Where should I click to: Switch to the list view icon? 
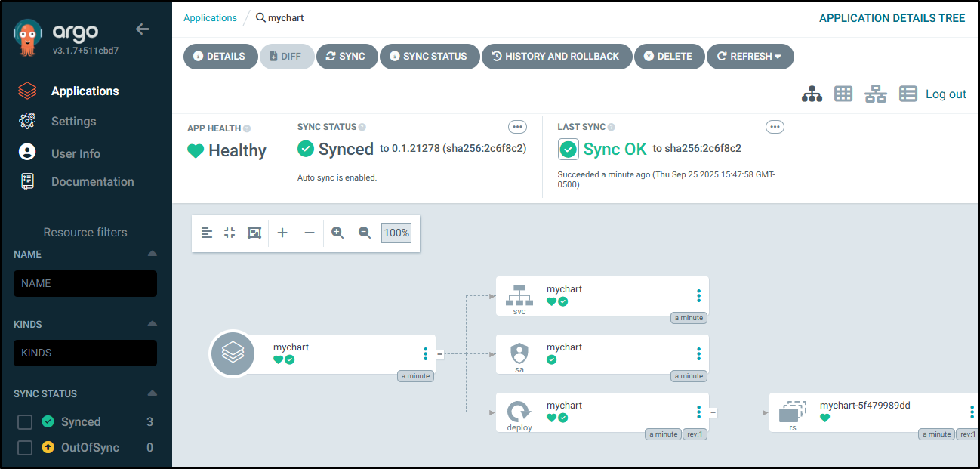(x=908, y=94)
